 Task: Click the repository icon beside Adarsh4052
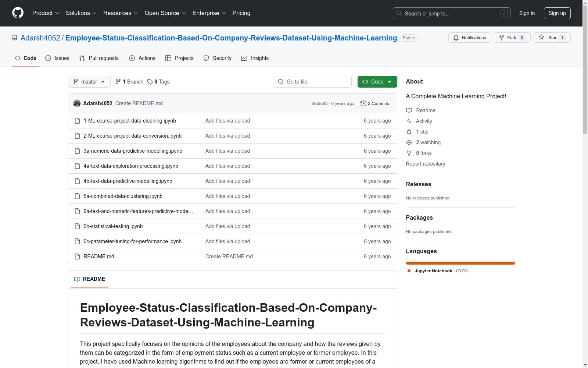point(15,38)
